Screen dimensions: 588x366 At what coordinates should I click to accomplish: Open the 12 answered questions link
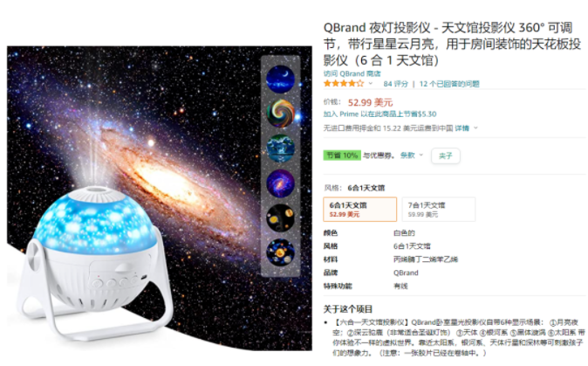449,84
